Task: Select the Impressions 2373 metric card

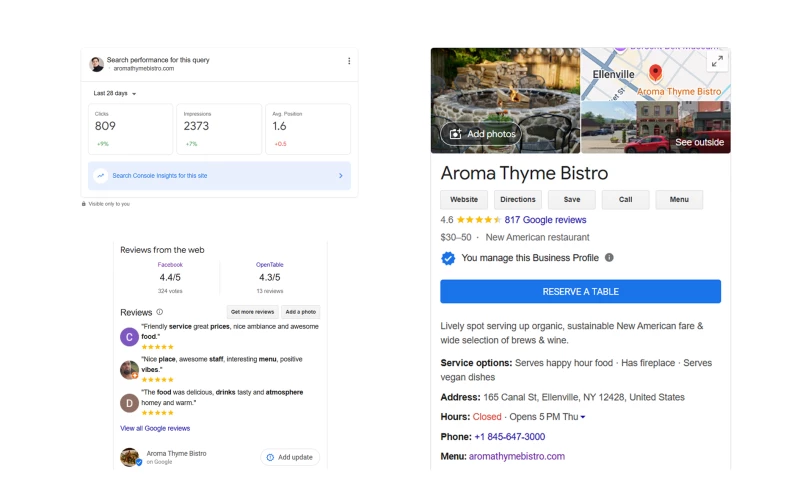Action: 219,129
